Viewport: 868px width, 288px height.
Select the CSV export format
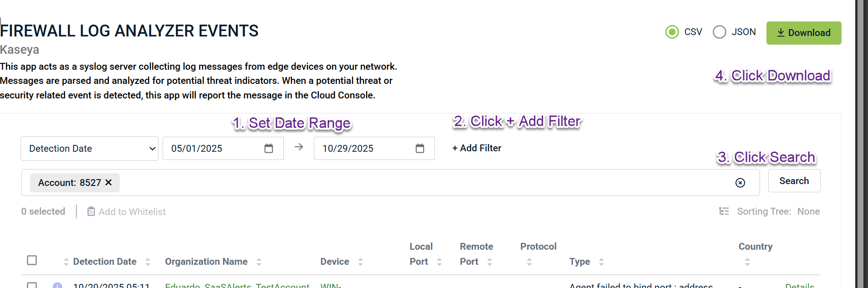coord(672,32)
